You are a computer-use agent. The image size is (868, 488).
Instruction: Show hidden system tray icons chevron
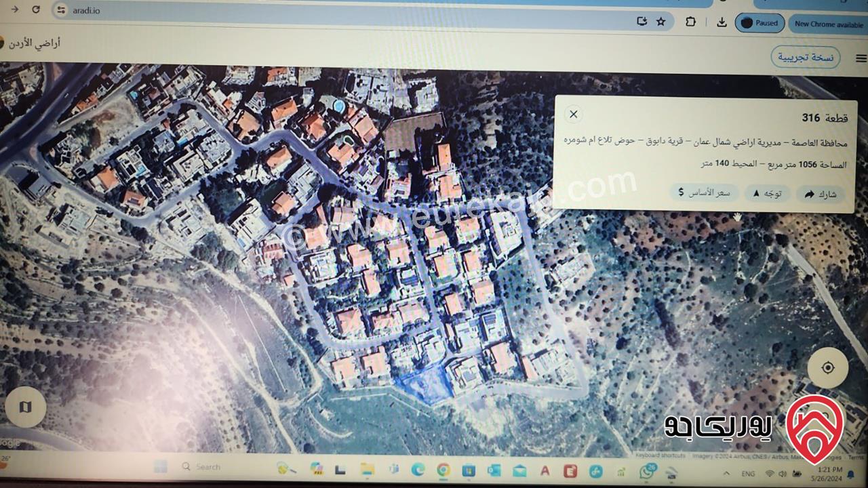[725, 473]
